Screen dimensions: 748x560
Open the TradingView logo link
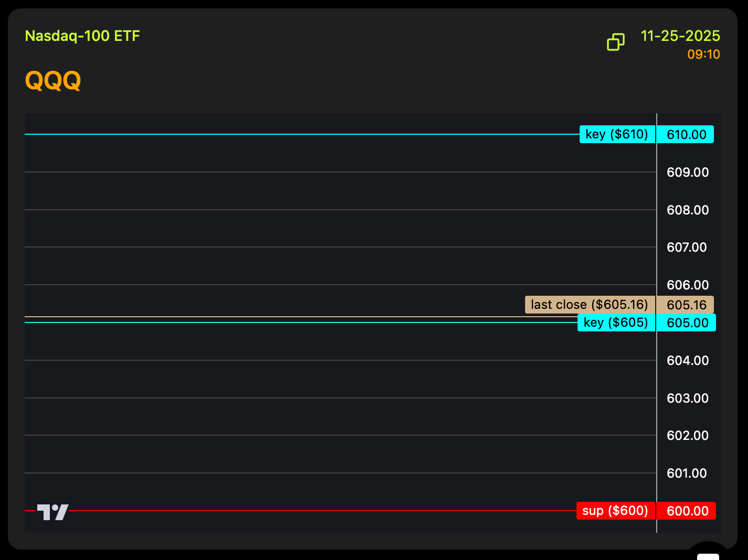(52, 512)
